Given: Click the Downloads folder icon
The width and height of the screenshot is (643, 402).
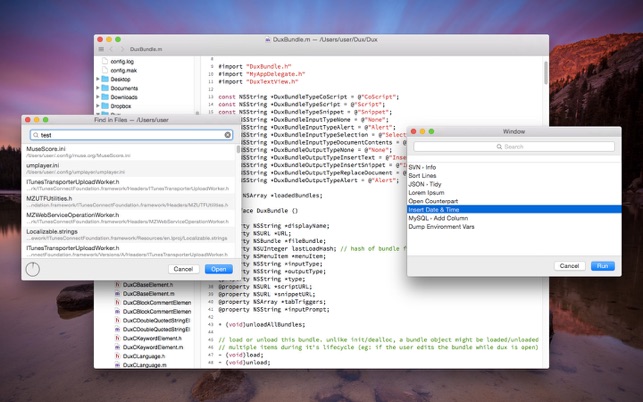Looking at the screenshot, I should [x=105, y=97].
